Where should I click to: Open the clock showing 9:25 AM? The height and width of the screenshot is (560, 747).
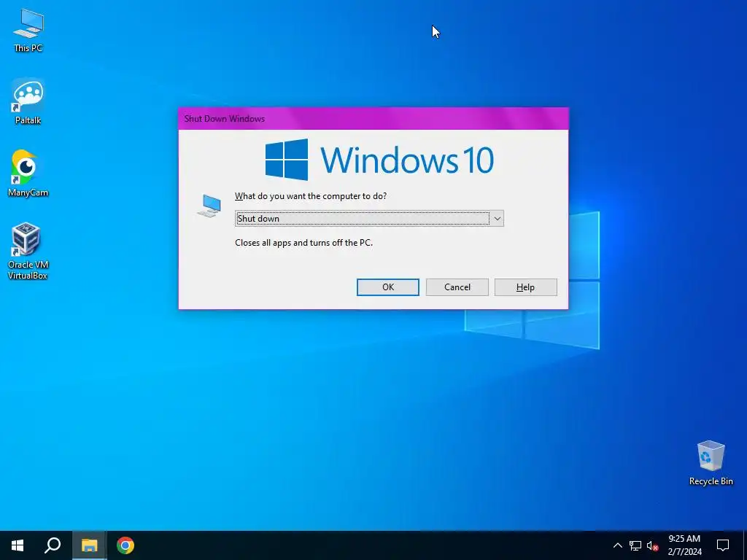[684, 545]
